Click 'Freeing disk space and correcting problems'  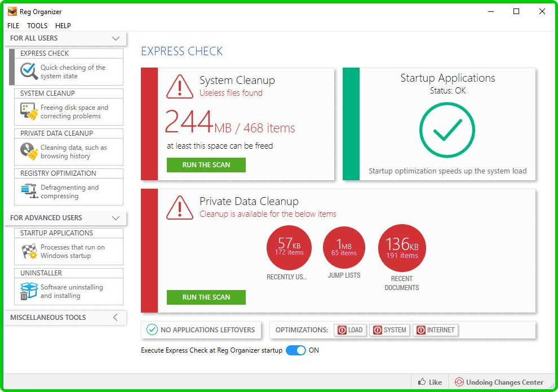[74, 112]
